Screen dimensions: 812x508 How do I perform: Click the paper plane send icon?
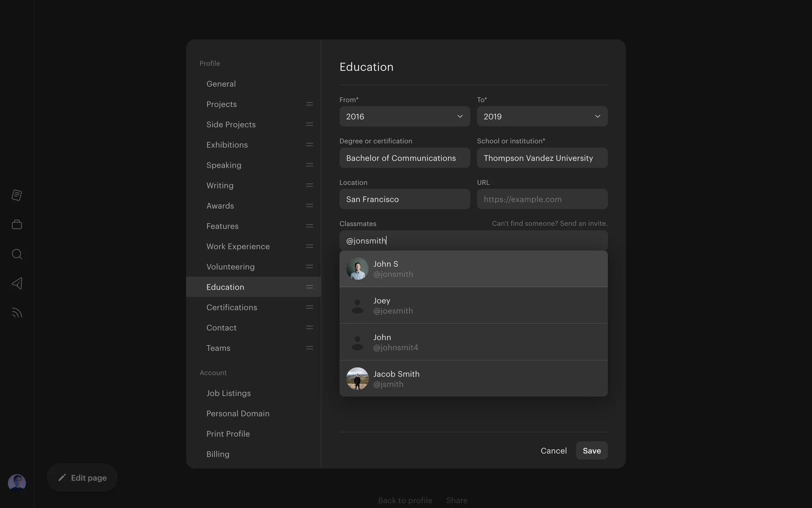point(17,283)
